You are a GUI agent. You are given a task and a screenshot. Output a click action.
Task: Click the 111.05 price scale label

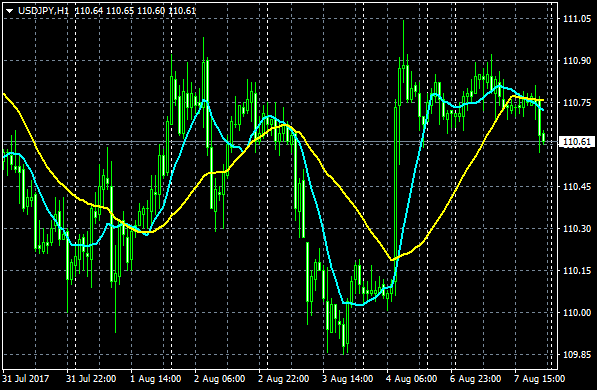coord(577,19)
